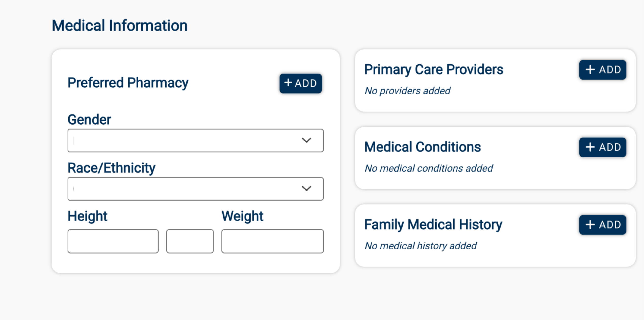Add a new Medical Condition
644x320 pixels.
click(x=602, y=147)
